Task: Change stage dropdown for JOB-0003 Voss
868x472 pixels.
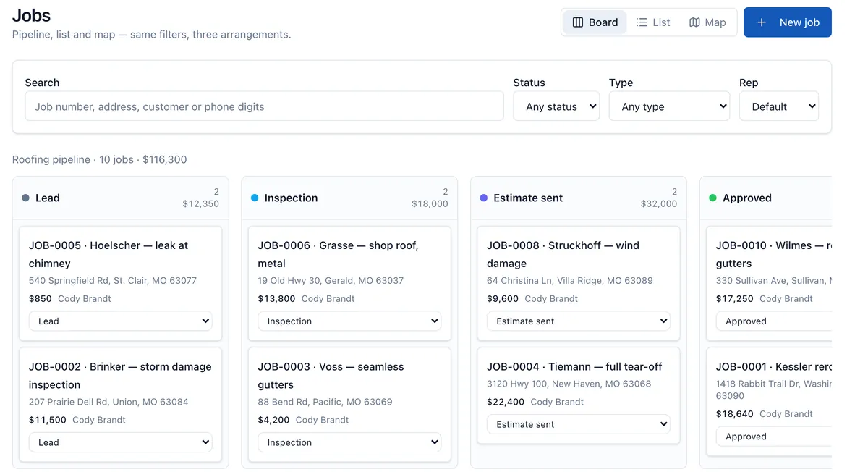Action: click(x=349, y=442)
